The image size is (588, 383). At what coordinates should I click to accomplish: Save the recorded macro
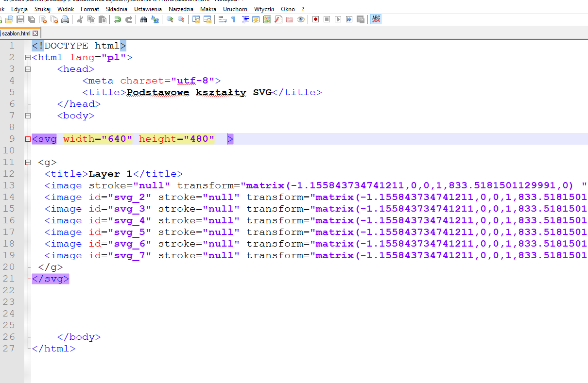click(361, 19)
